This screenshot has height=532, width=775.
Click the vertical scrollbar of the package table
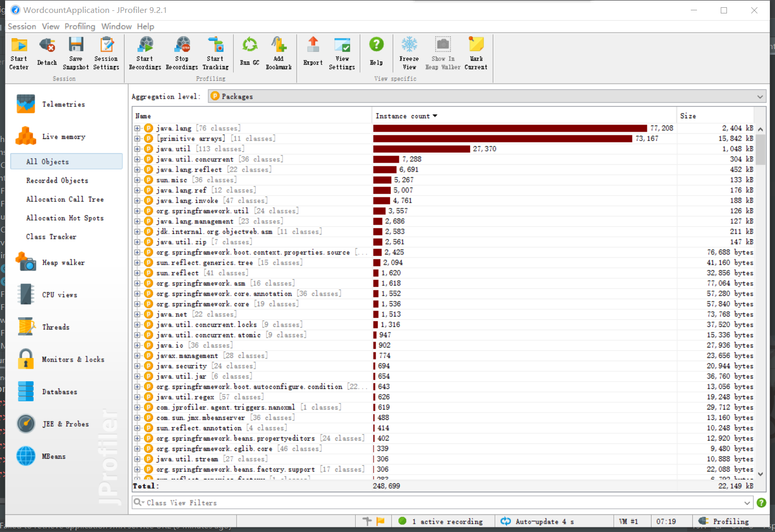pyautogui.click(x=761, y=301)
